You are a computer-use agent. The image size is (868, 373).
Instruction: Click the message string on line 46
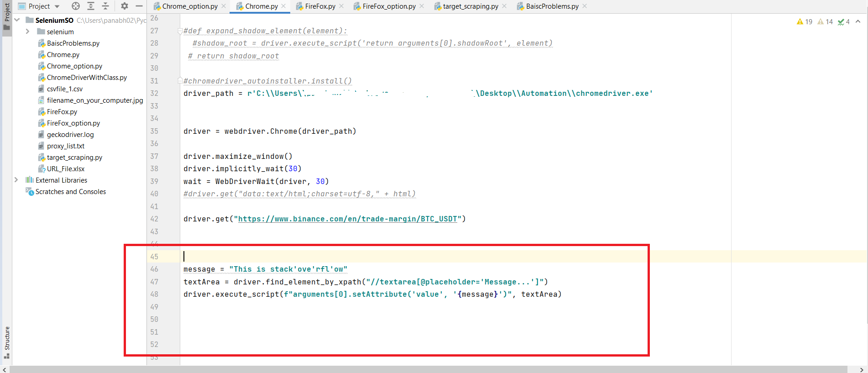tap(288, 269)
